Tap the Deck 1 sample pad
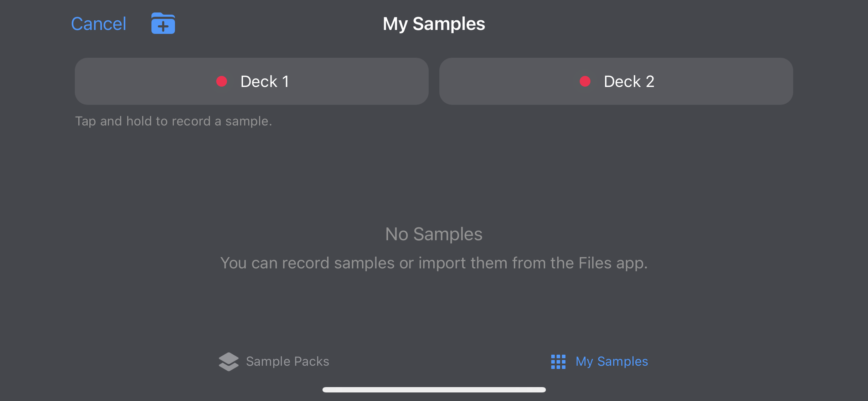The width and height of the screenshot is (868, 401). (251, 81)
